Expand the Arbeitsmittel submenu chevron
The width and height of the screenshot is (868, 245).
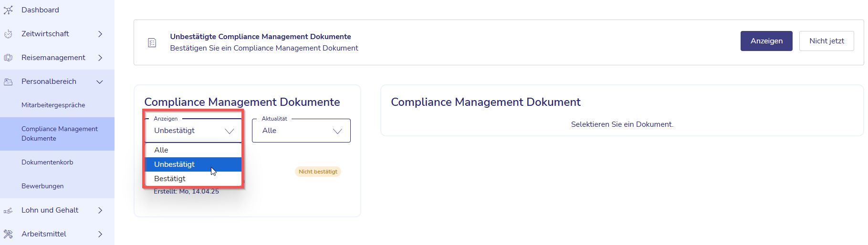(100, 234)
